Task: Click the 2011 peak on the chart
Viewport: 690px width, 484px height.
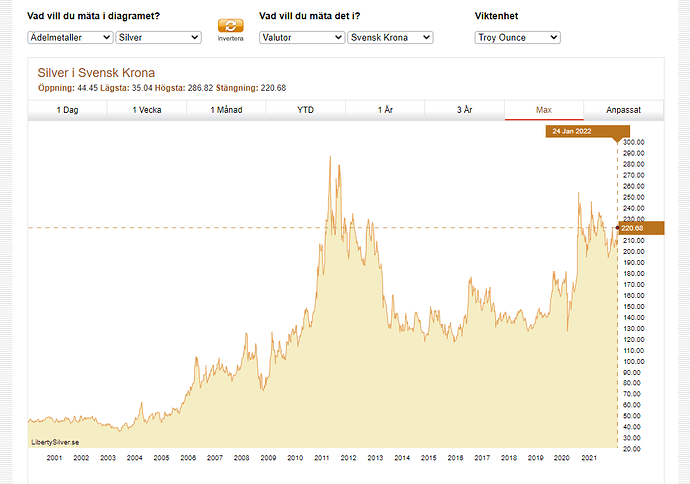Action: coord(330,157)
